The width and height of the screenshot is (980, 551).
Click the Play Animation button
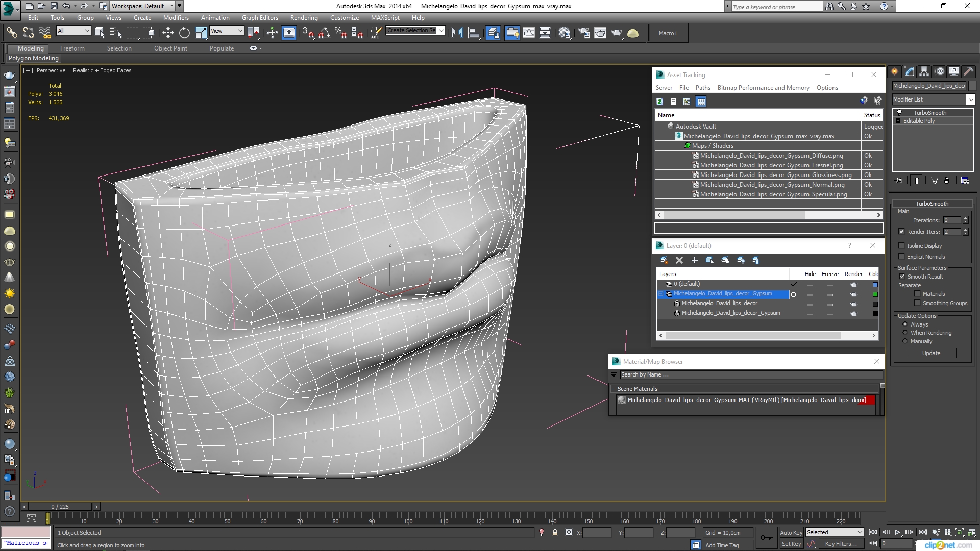point(897,532)
